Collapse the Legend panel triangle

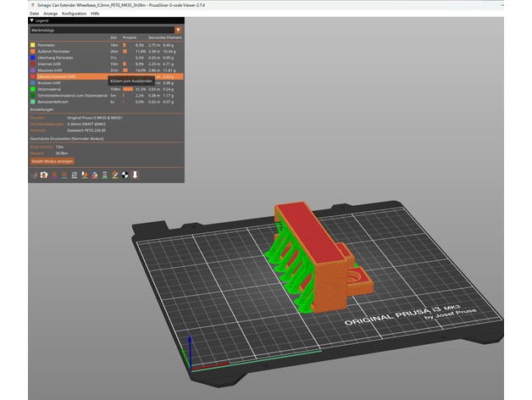(x=32, y=19)
